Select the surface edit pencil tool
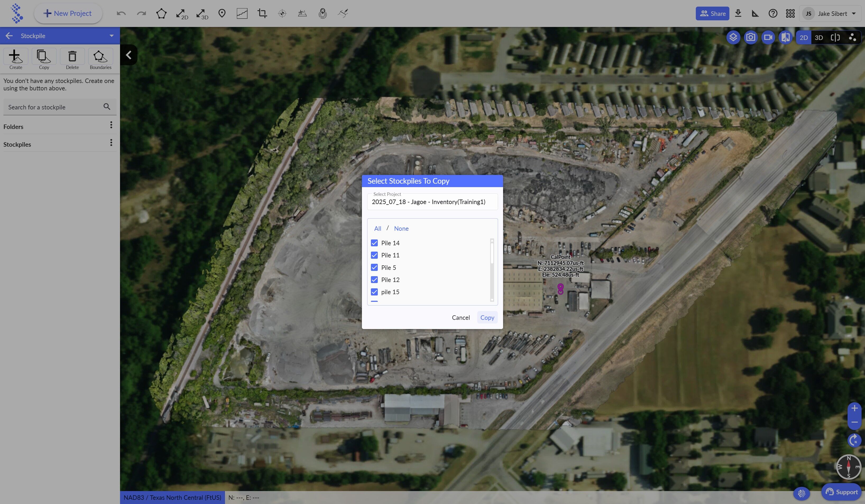The width and height of the screenshot is (865, 504). click(x=343, y=13)
